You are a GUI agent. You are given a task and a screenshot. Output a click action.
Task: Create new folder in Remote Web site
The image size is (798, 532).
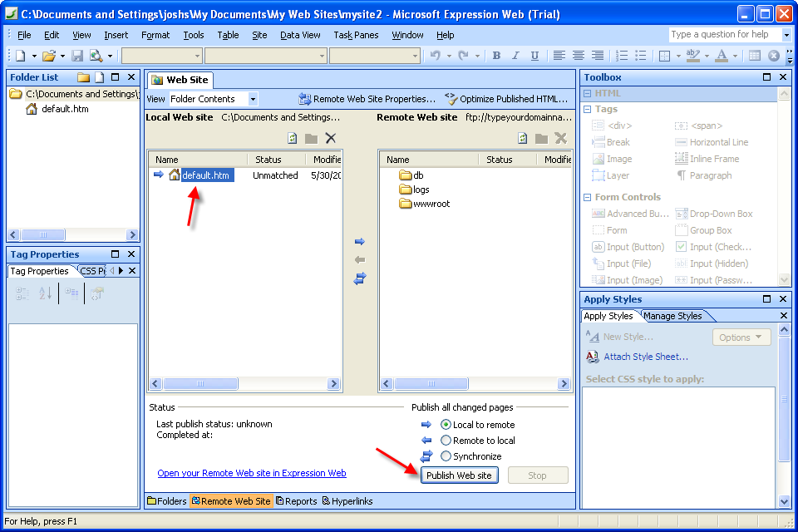[541, 138]
